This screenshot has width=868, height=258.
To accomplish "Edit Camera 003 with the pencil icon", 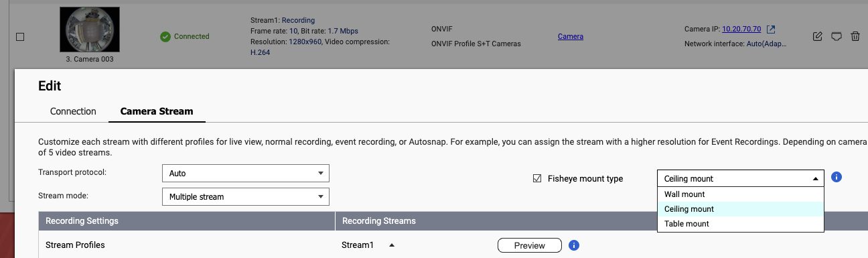I will tap(817, 36).
